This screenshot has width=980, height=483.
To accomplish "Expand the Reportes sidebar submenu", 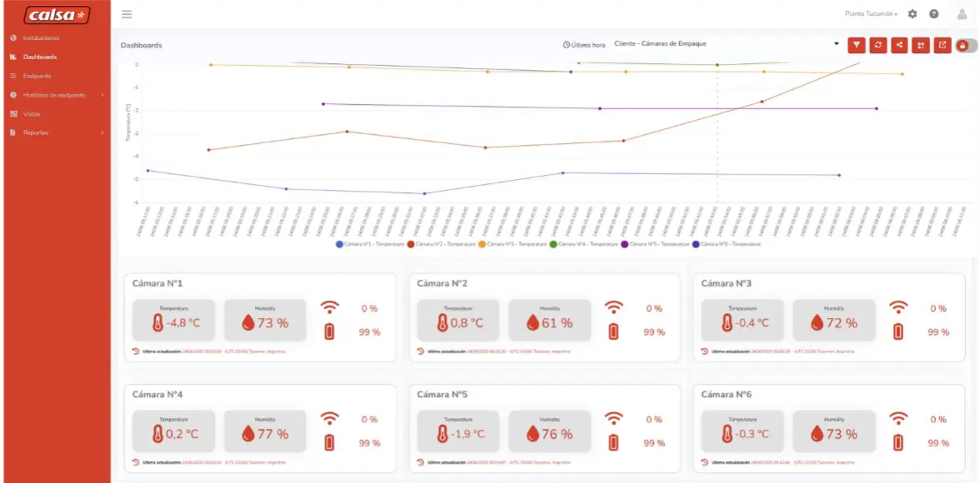I will [57, 132].
